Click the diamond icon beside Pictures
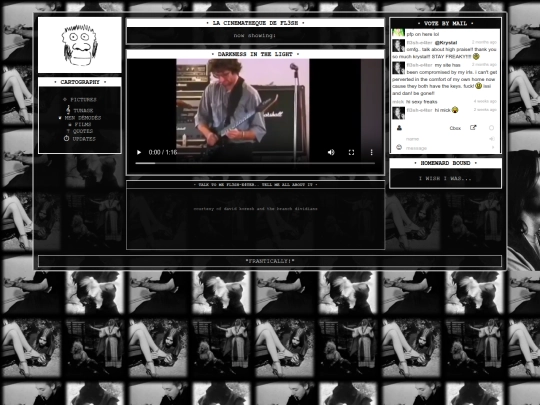Viewport: 540px width, 405px height. click(65, 100)
